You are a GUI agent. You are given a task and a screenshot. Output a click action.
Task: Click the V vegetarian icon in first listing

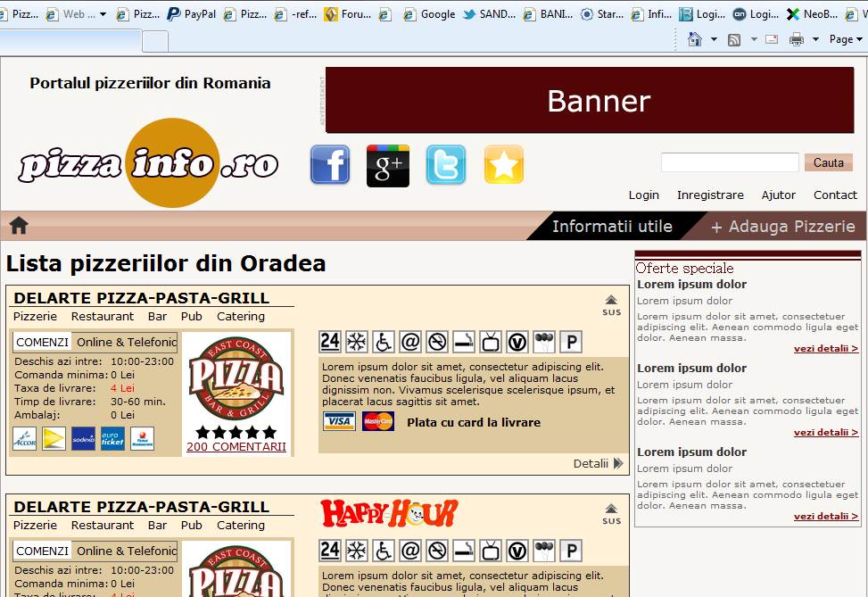[517, 343]
